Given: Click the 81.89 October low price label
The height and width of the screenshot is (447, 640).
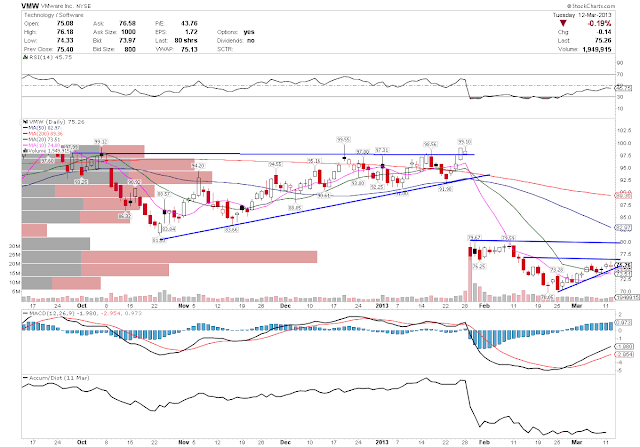Looking at the screenshot, I should click(159, 241).
